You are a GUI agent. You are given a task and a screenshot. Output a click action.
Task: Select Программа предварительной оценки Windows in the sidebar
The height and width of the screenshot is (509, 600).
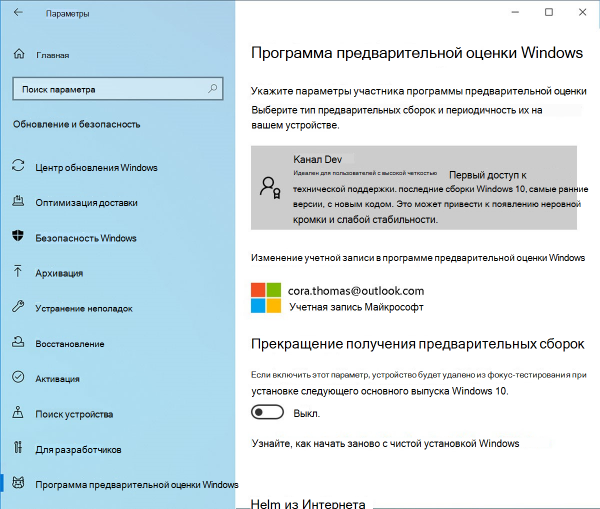[x=137, y=485]
